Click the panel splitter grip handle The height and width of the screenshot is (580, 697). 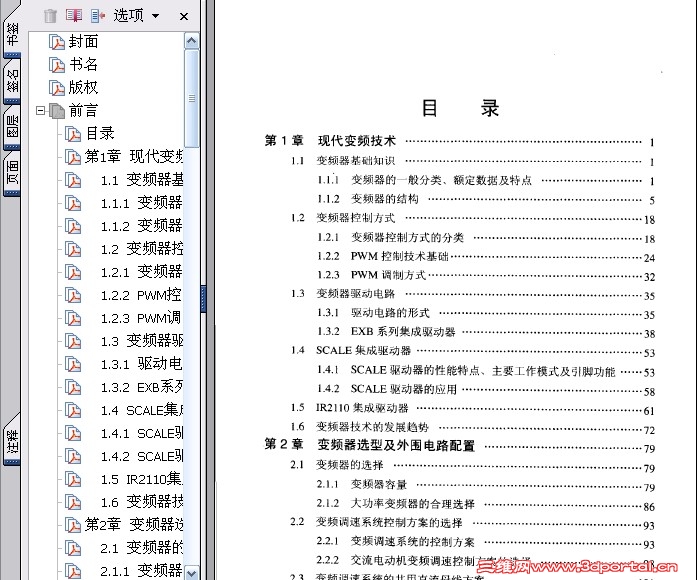pos(203,299)
